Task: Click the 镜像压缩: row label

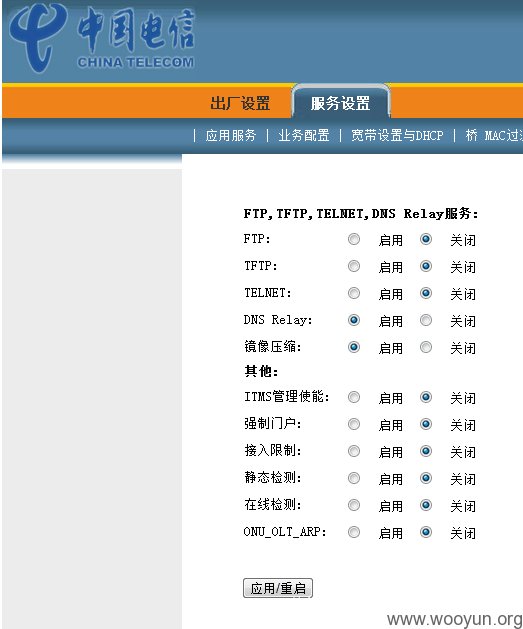Action: tap(273, 347)
